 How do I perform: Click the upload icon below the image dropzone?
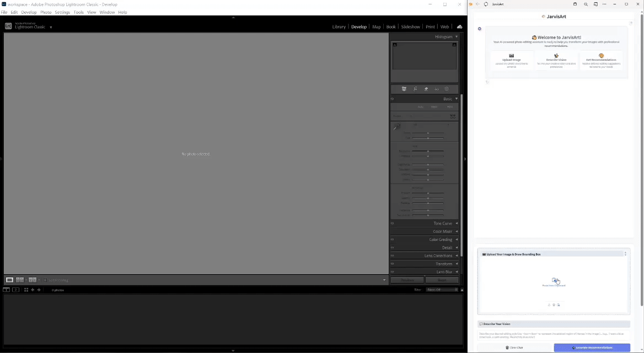pyautogui.click(x=549, y=304)
